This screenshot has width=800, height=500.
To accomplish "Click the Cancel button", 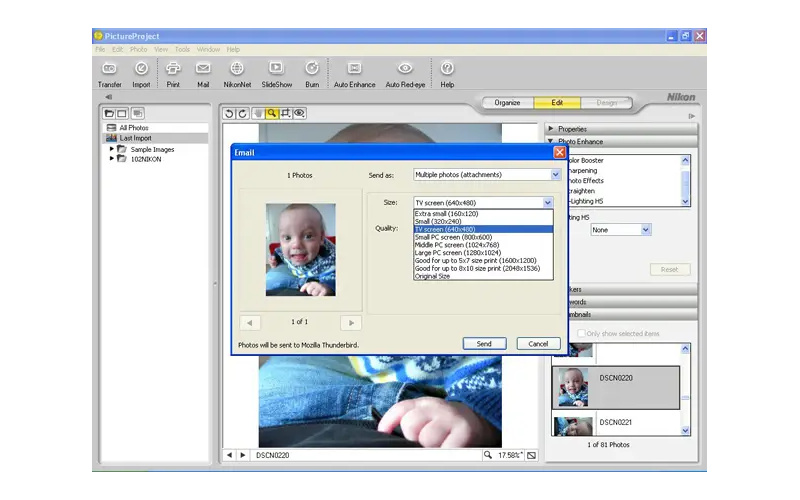I will pos(538,344).
